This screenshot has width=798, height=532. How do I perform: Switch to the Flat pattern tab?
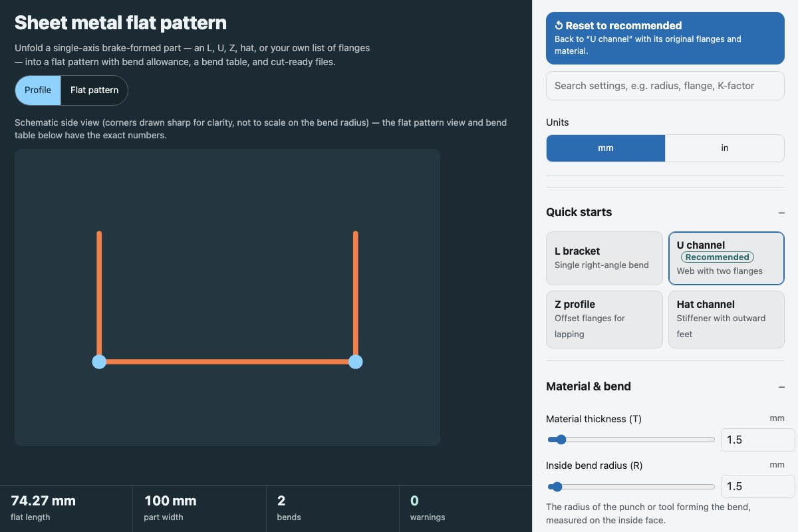click(94, 90)
